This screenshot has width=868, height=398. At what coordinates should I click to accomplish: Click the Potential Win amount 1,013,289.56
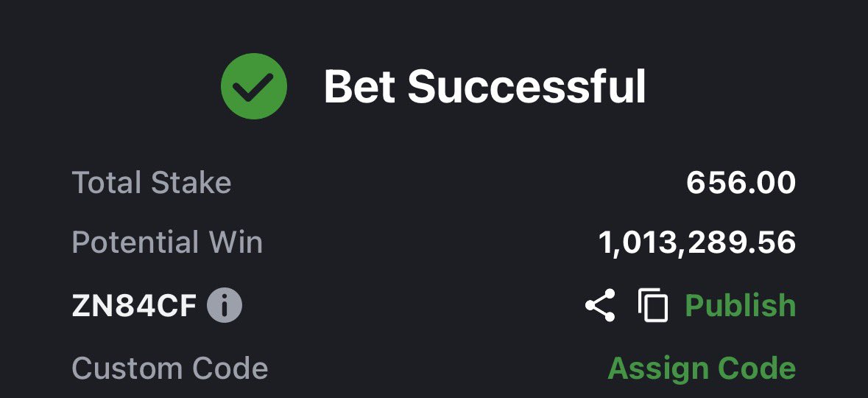tap(697, 242)
